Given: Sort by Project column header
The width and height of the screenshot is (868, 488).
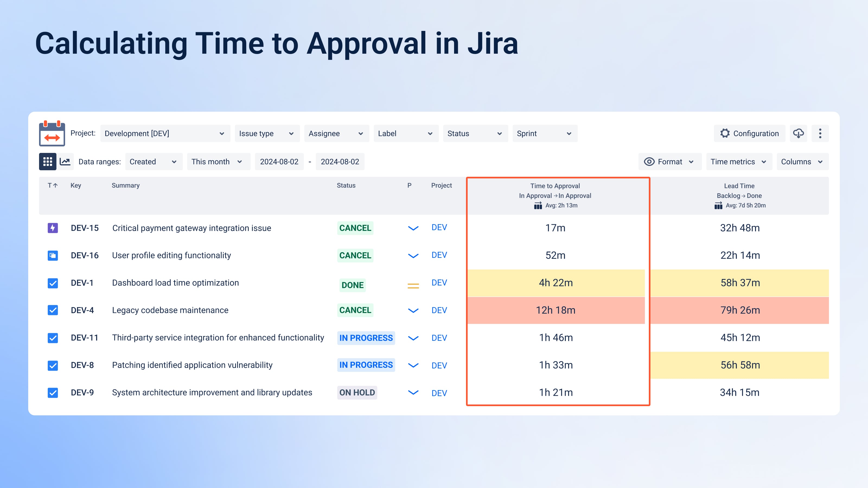Looking at the screenshot, I should (441, 185).
